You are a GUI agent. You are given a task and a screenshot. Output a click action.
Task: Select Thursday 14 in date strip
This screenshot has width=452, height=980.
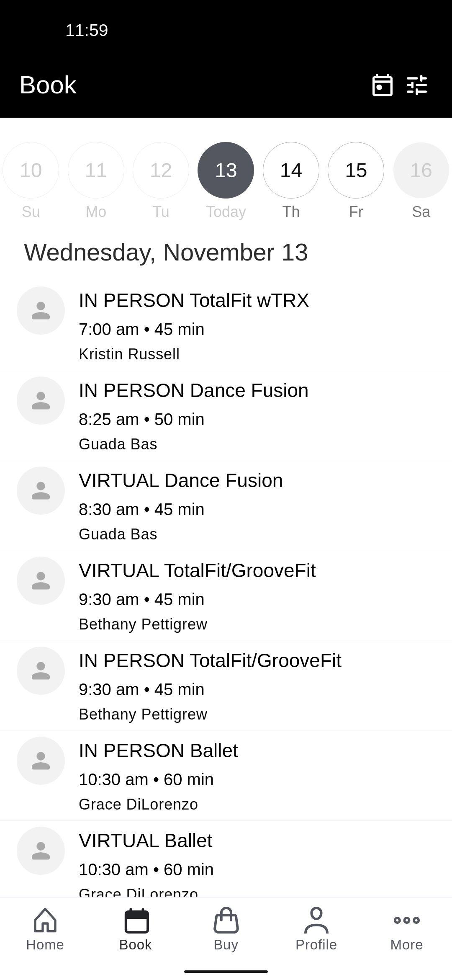(x=291, y=170)
